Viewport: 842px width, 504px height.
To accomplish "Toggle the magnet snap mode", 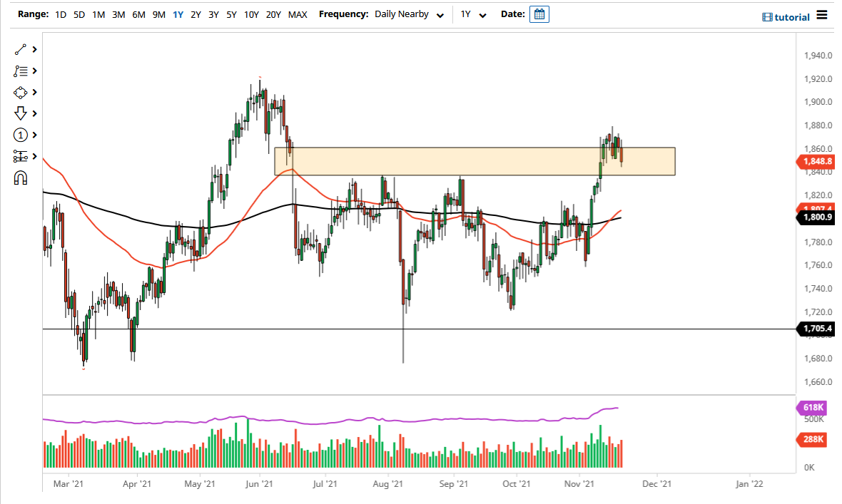I will 21,178.
